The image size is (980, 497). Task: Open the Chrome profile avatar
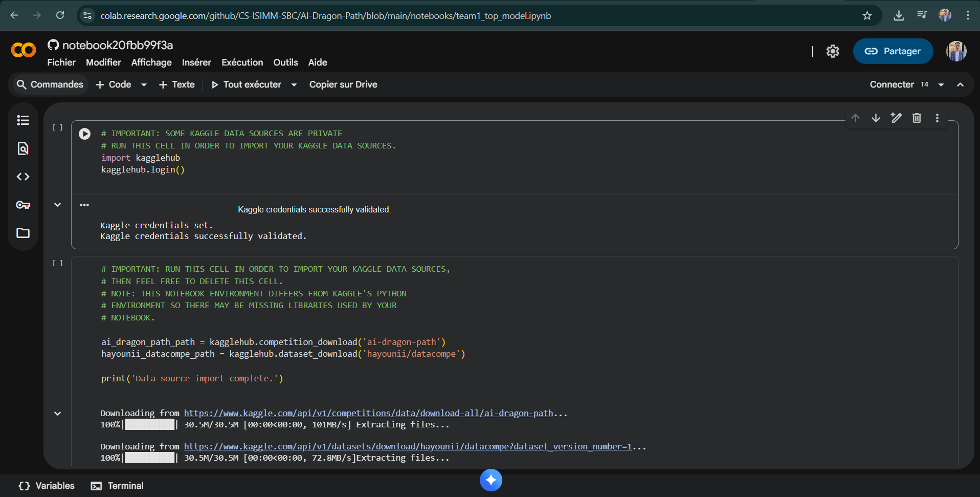coord(945,15)
